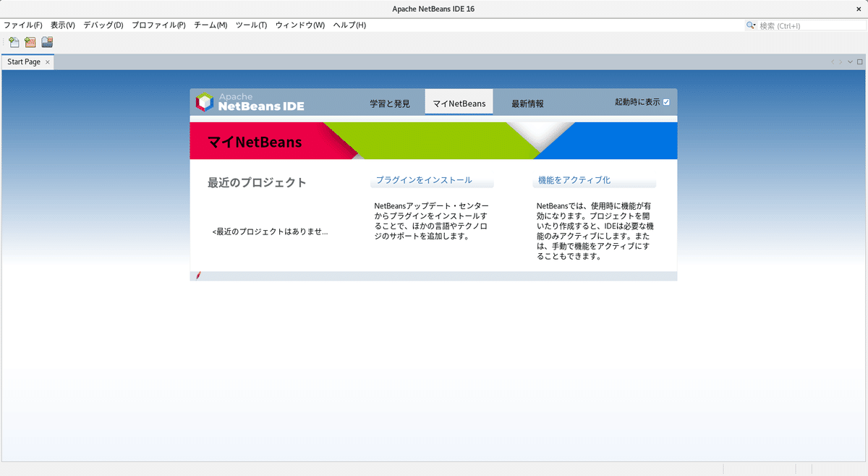This screenshot has width=868, height=476.
Task: Click the マイNetBeans banner title
Action: pos(254,142)
